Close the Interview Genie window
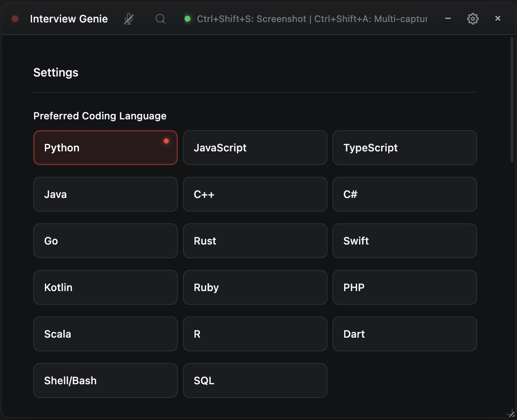517x420 pixels. click(x=498, y=18)
